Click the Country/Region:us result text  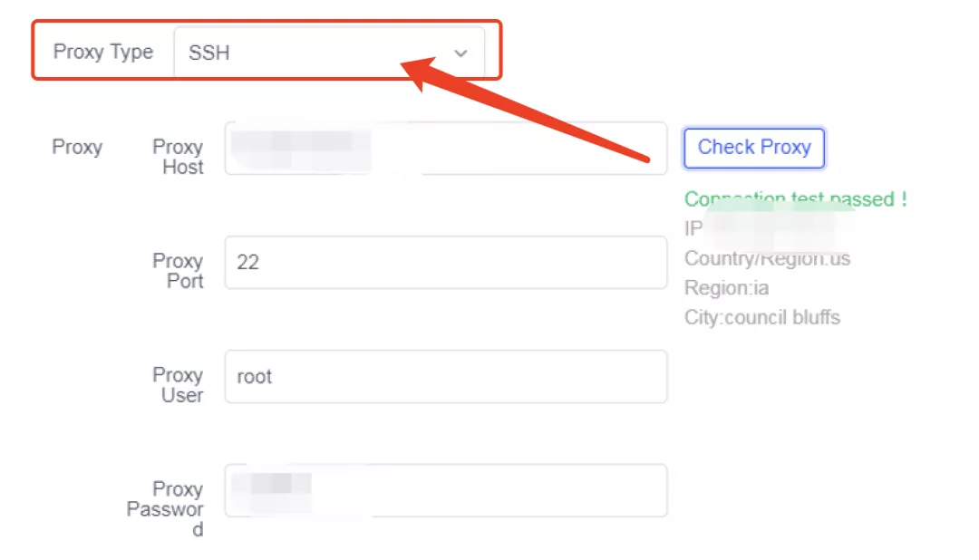[x=768, y=258]
